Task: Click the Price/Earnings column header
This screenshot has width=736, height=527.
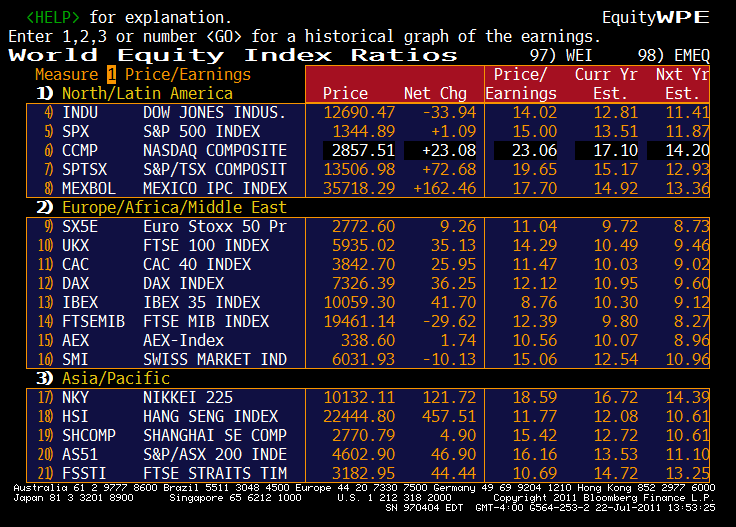Action: pyautogui.click(x=521, y=84)
